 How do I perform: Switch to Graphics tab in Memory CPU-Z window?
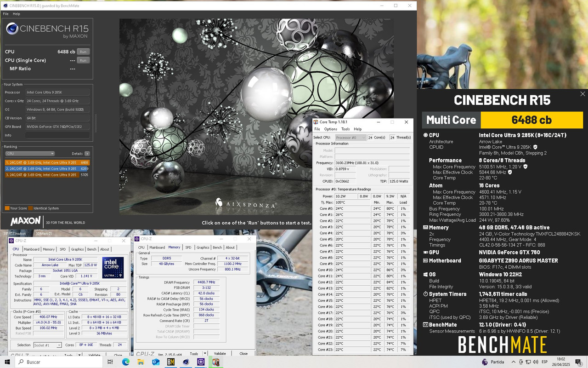coord(203,247)
